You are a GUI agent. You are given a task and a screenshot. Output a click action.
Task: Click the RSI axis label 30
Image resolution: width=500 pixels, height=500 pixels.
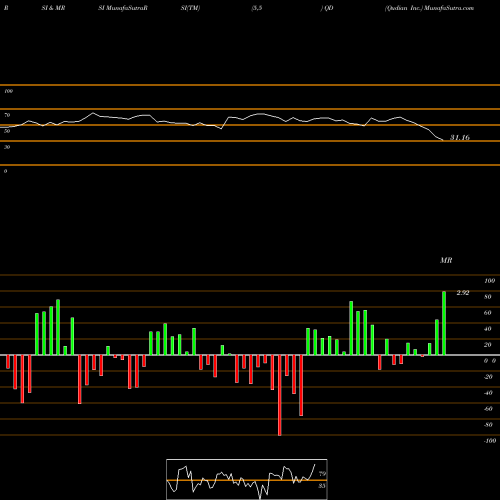point(7,147)
